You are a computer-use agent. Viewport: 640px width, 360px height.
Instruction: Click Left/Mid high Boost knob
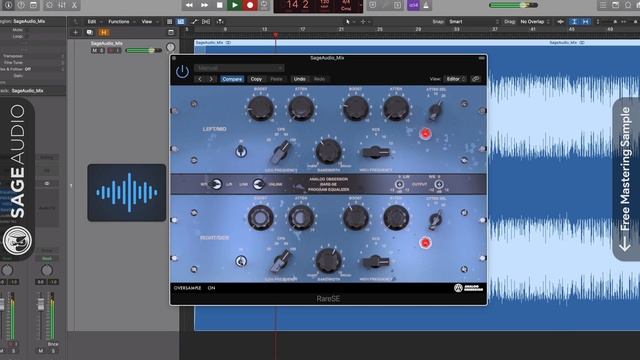click(x=356, y=108)
